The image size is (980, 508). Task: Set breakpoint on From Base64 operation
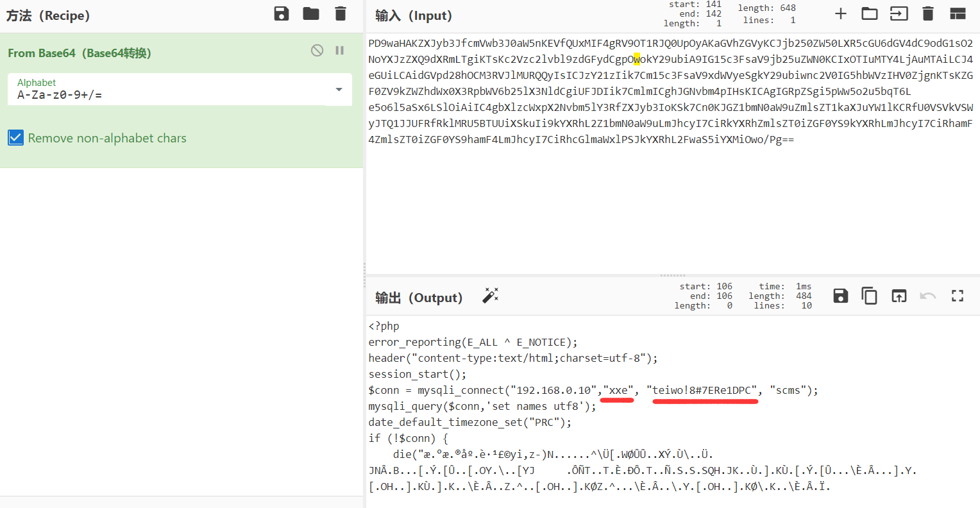tap(340, 50)
